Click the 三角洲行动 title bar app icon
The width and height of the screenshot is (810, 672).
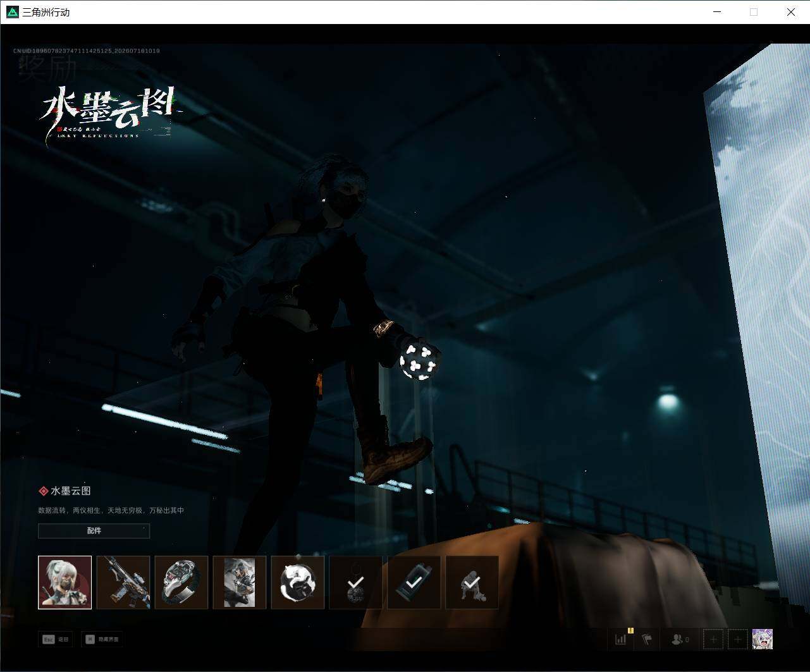click(12, 12)
